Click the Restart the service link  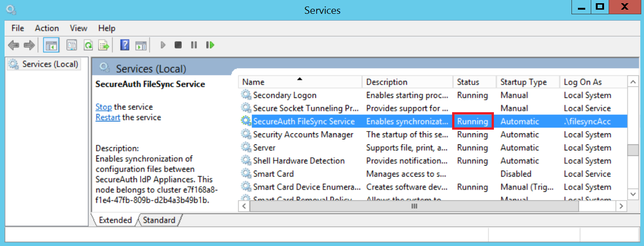pyautogui.click(x=108, y=117)
